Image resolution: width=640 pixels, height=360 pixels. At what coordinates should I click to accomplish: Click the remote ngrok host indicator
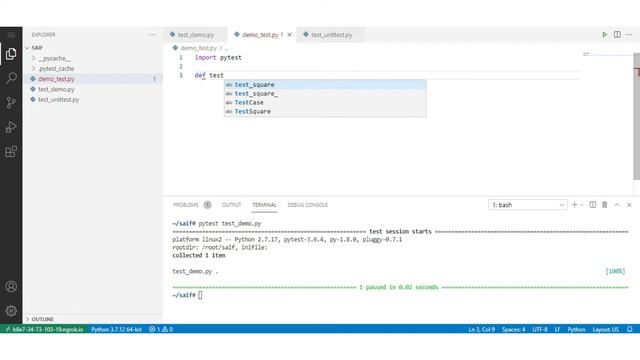point(44,329)
